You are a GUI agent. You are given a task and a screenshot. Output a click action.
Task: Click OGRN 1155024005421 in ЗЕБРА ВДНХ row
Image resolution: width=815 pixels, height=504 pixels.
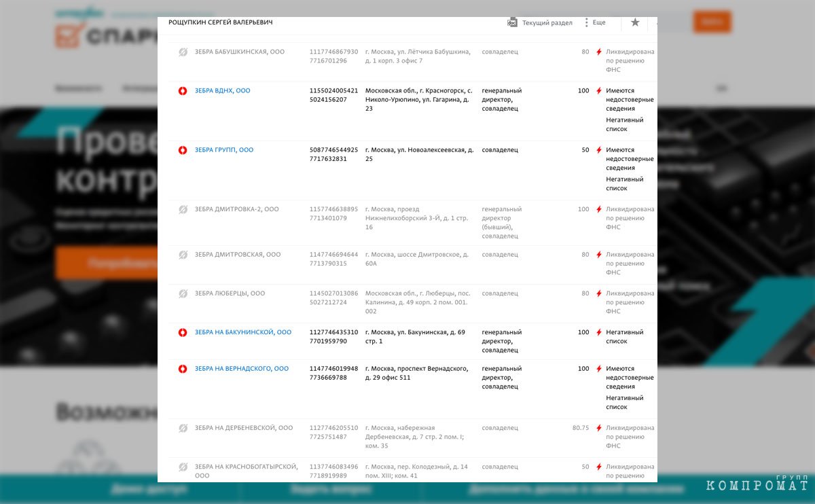point(333,91)
